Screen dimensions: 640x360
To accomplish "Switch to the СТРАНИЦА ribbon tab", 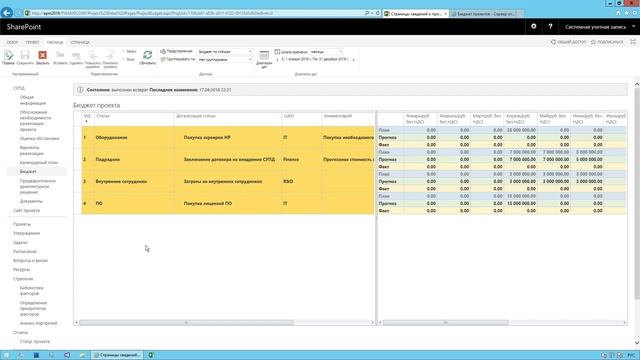I will tap(80, 42).
